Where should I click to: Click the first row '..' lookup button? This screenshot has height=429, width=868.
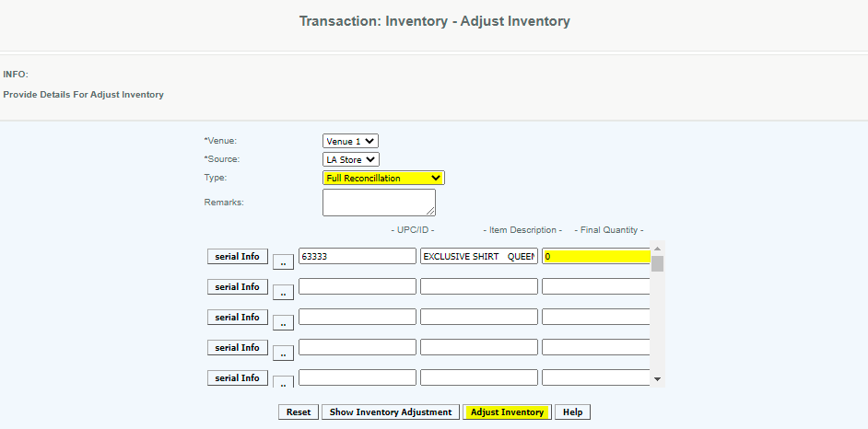(283, 261)
